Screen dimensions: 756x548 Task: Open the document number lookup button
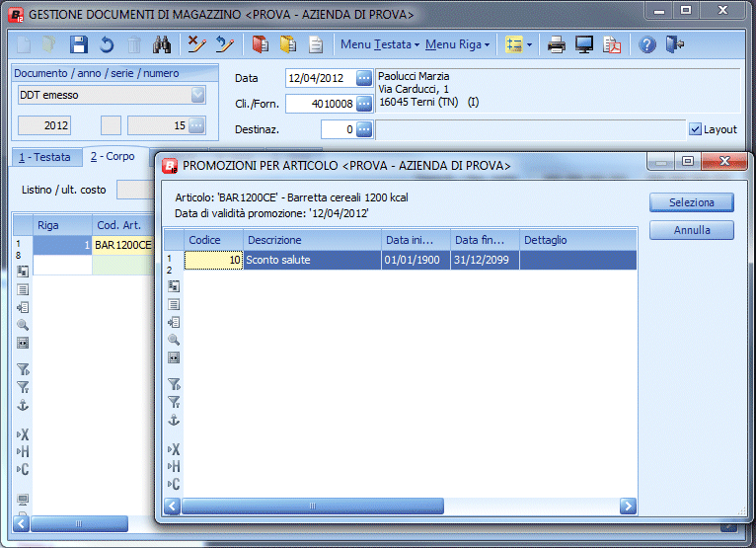click(x=196, y=125)
